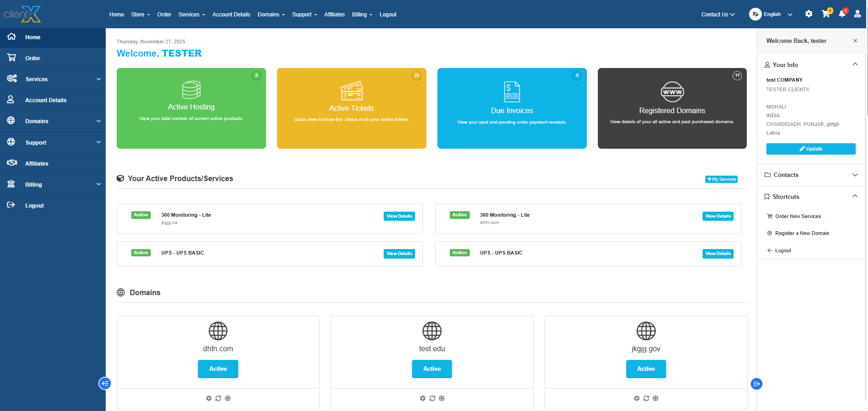Expand the Contacts section
Screen dimensions: 868x411
click(855, 175)
